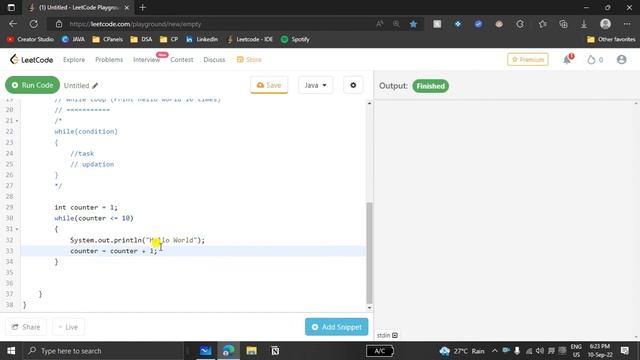This screenshot has width=640, height=360.
Task: Click the Finished output status badge
Action: pyautogui.click(x=430, y=86)
